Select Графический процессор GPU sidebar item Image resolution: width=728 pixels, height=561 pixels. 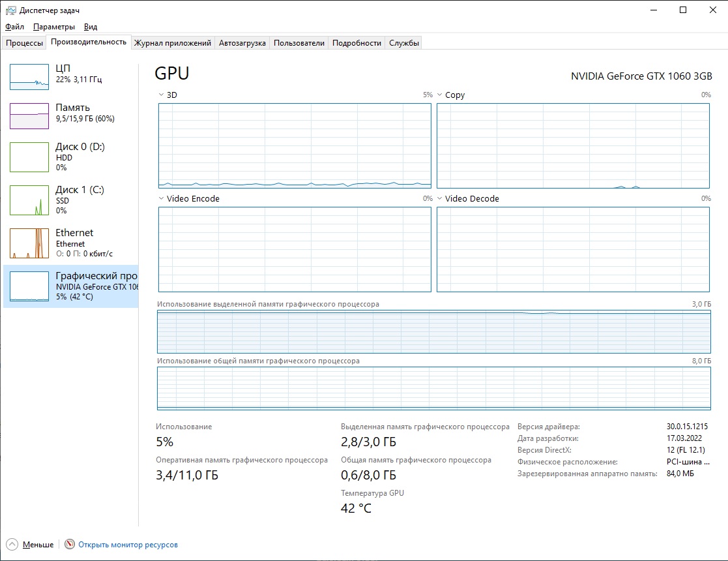click(x=72, y=286)
